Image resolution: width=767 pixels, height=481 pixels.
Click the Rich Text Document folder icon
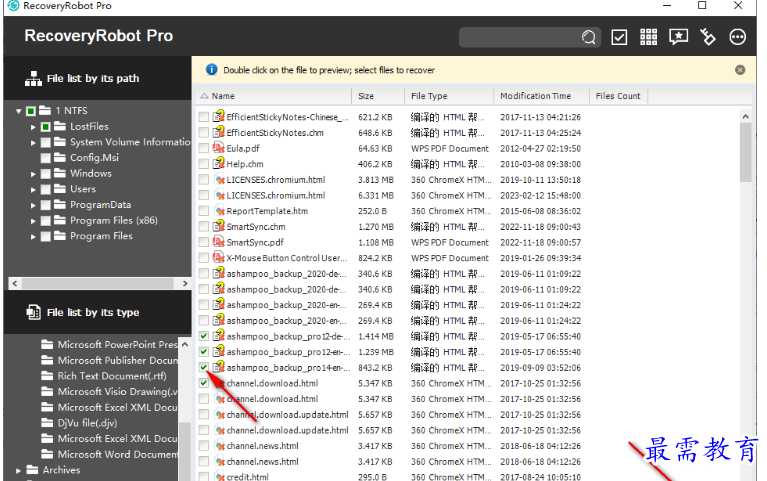coord(47,376)
